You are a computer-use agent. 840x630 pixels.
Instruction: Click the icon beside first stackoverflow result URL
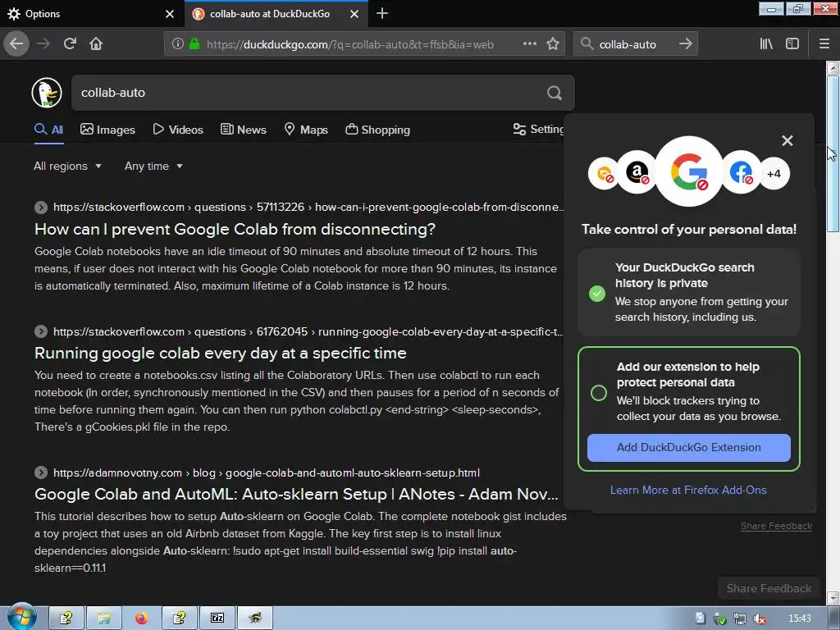tap(41, 208)
